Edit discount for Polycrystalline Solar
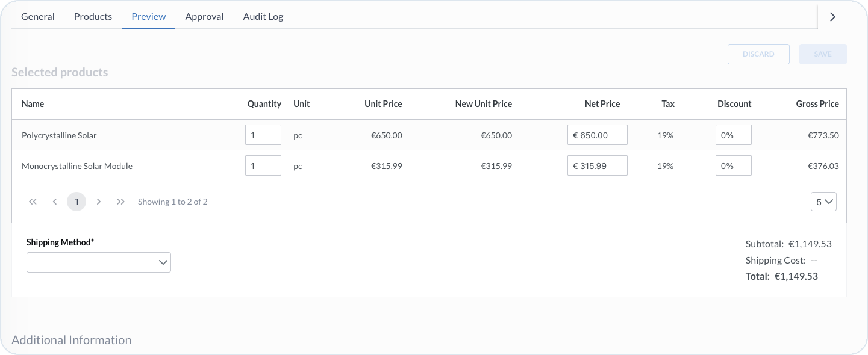868x355 pixels. (734, 135)
